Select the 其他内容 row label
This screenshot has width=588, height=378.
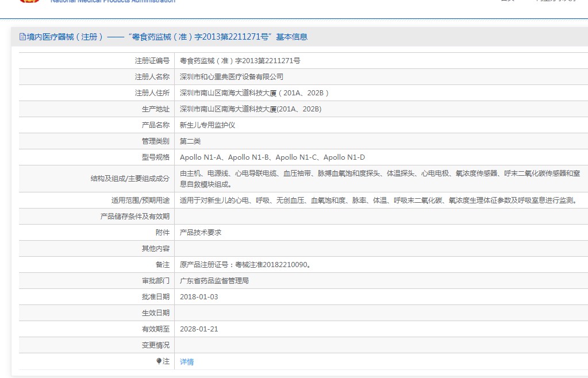[x=156, y=249]
